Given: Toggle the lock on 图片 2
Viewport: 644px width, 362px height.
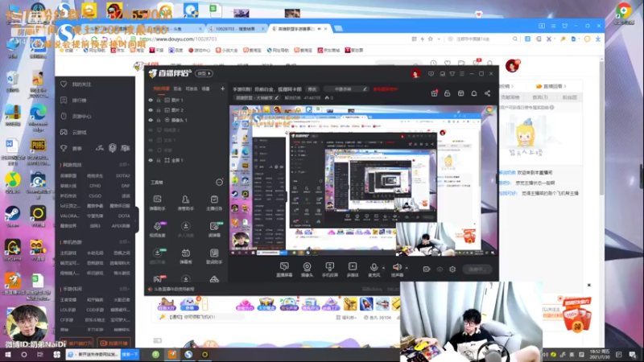Looking at the screenshot, I should click(x=159, y=110).
